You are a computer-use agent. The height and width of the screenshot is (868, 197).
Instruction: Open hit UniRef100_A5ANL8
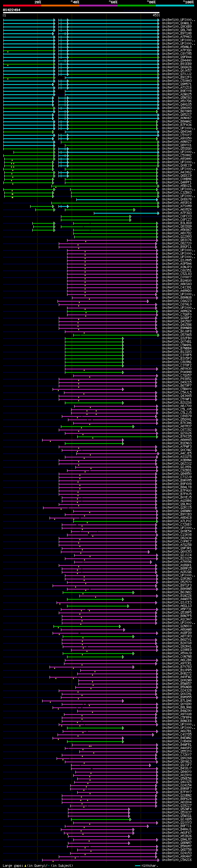coord(177,47)
